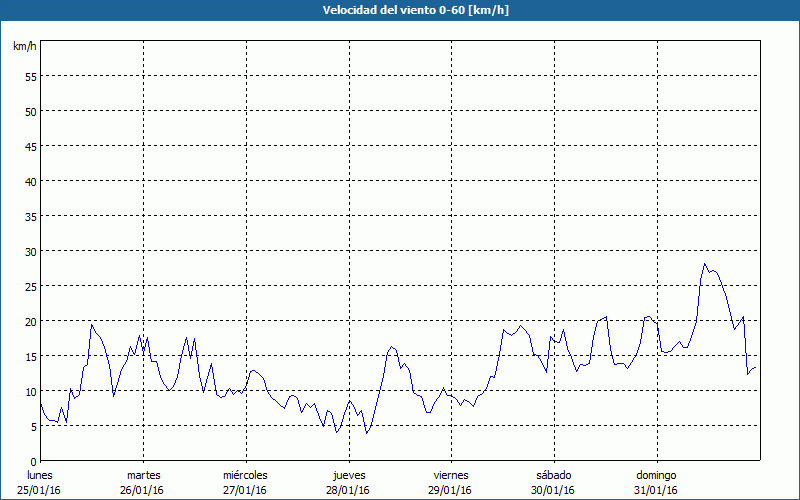Select the 55 value on the y-axis
800x500 pixels.
30,76
